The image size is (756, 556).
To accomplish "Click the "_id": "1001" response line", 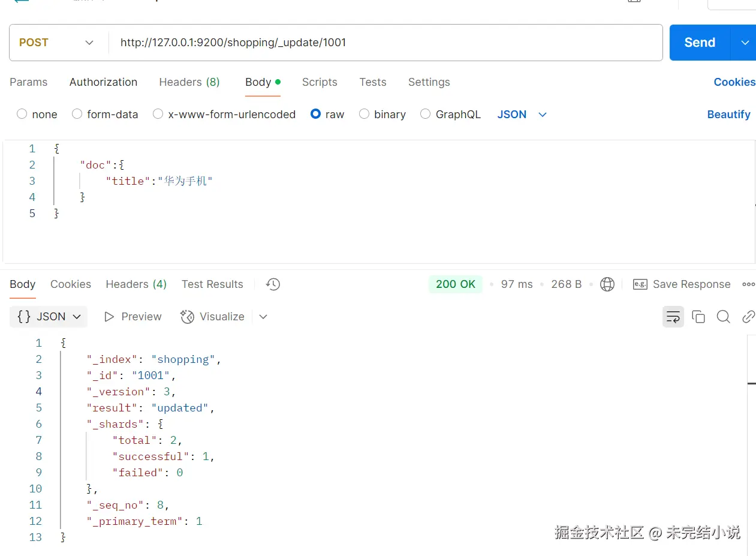I will (131, 375).
